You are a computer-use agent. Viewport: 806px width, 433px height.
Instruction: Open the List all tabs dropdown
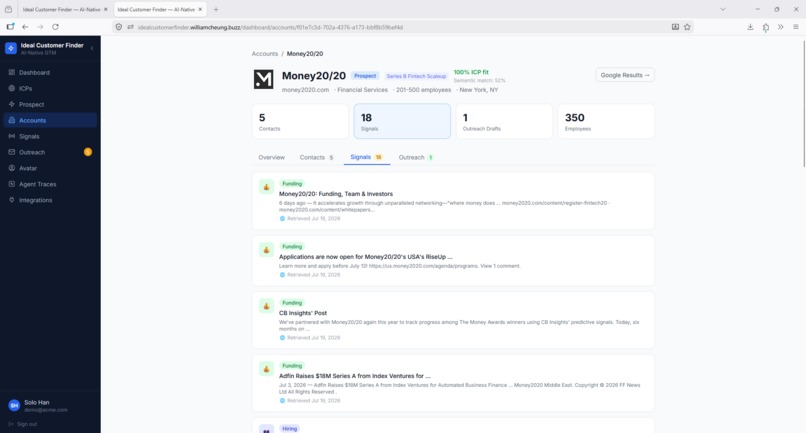(x=723, y=9)
